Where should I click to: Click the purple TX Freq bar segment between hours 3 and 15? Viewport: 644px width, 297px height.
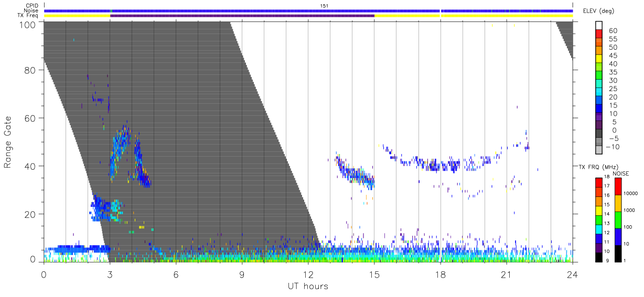coord(242,16)
